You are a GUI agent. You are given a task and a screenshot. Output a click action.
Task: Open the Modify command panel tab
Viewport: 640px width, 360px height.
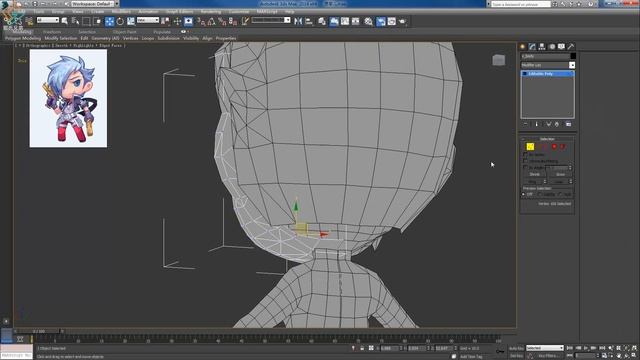click(x=532, y=47)
